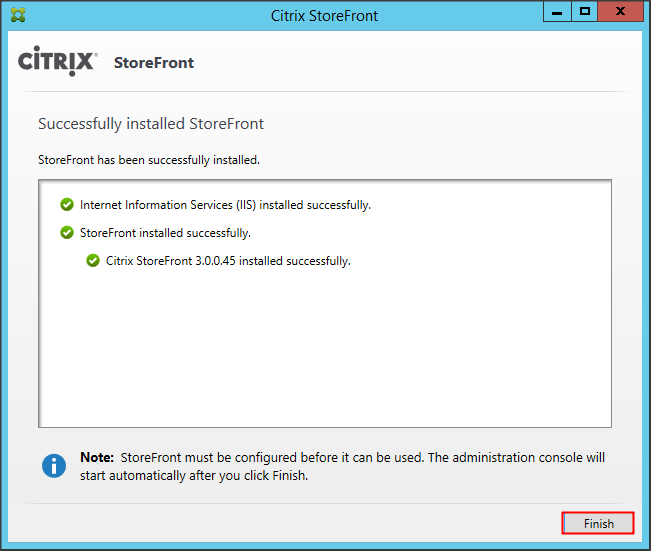Close the Citrix StoreFront installer window
Viewport: 651px width, 551px height.
(622, 12)
